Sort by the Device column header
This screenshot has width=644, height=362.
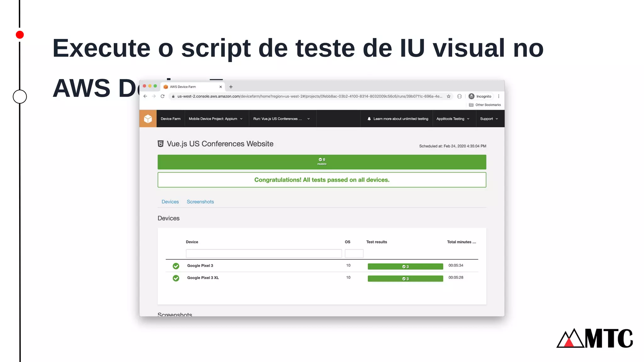(192, 242)
